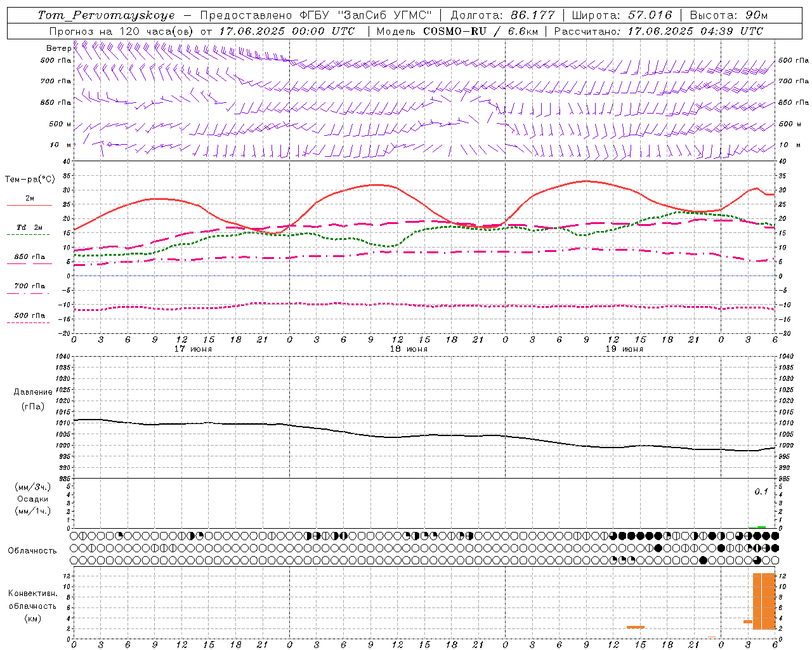812x650 pixels.
Task: Click the small green precipitation bar
Action: point(762,527)
